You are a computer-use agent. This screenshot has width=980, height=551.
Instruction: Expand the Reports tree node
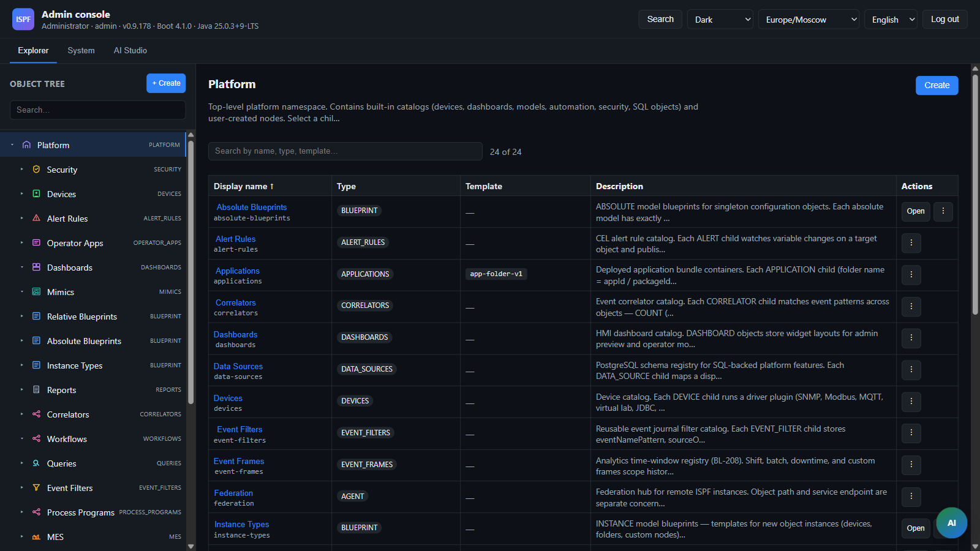[21, 390]
